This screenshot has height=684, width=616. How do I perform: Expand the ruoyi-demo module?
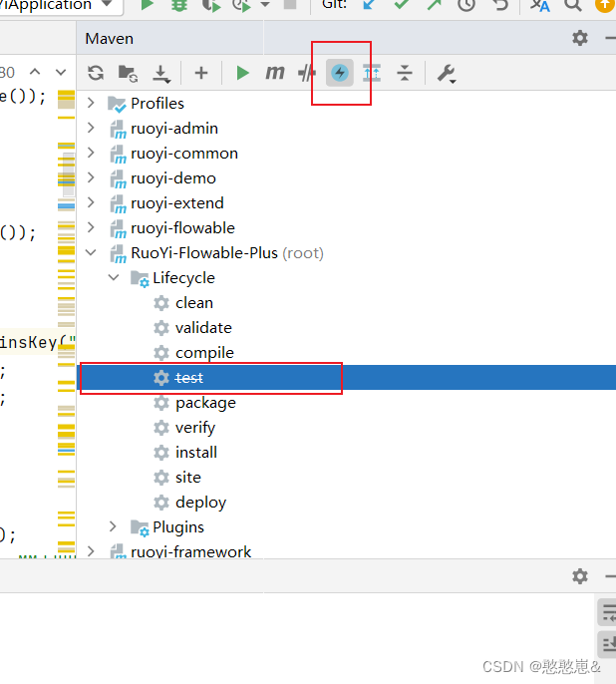coord(91,177)
